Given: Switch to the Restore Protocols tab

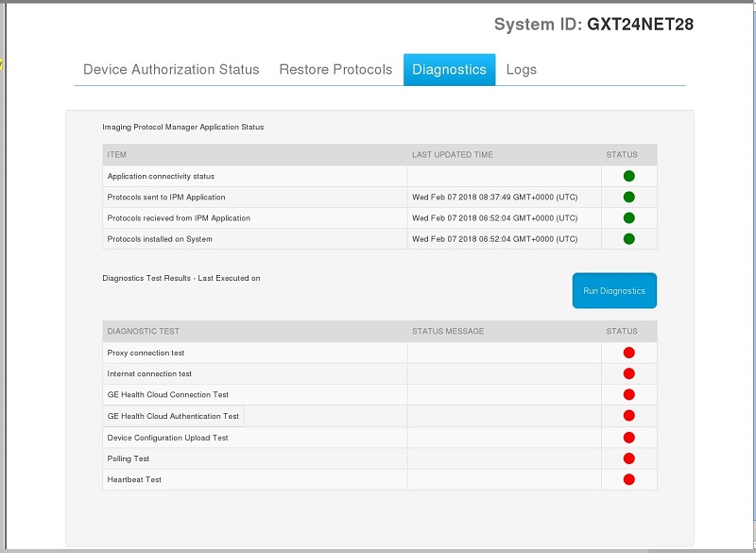Looking at the screenshot, I should tap(335, 69).
